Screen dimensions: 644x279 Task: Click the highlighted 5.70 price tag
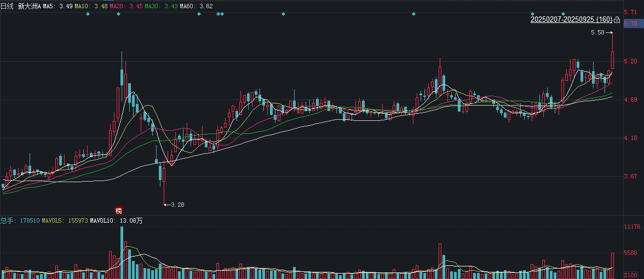630,24
